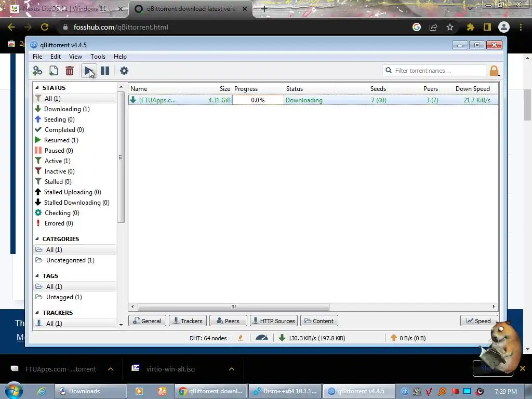Collapse the TRACKERS section

click(37, 313)
